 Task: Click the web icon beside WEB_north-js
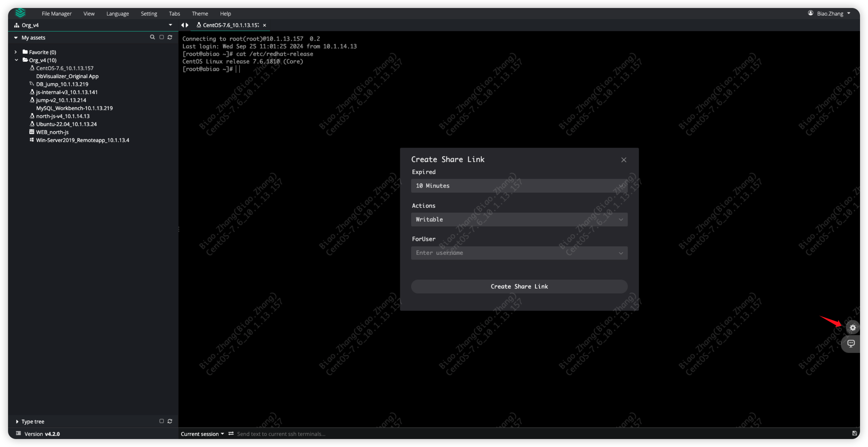click(32, 132)
